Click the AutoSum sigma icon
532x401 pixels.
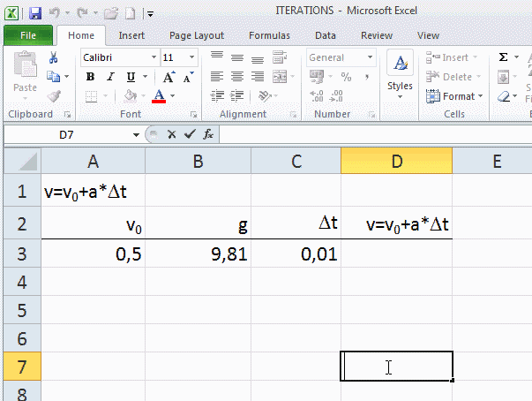click(503, 57)
